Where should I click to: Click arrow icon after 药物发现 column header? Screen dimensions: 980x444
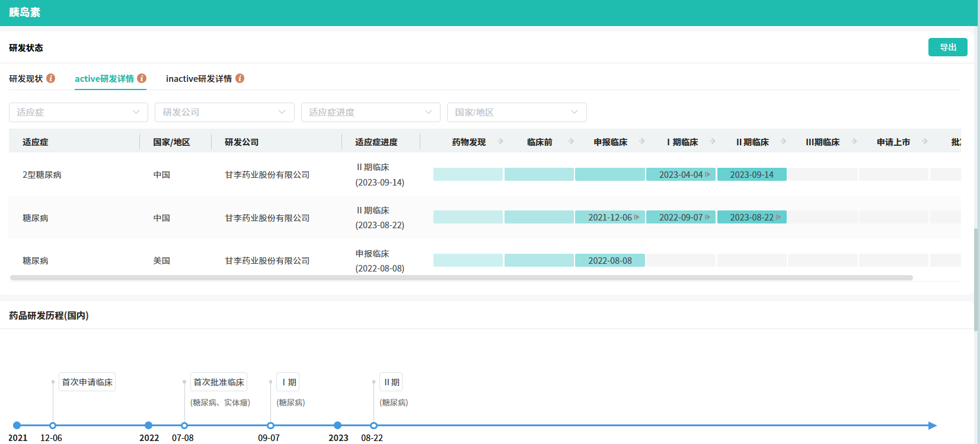tap(500, 142)
